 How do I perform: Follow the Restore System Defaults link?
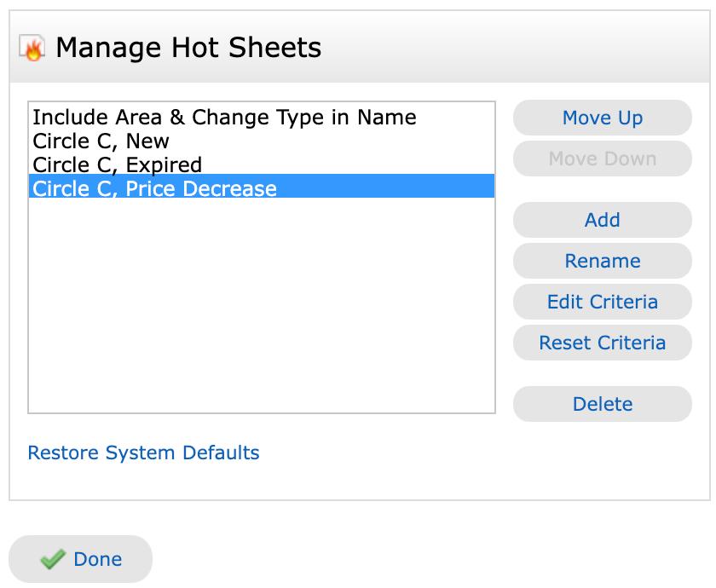pyautogui.click(x=143, y=453)
